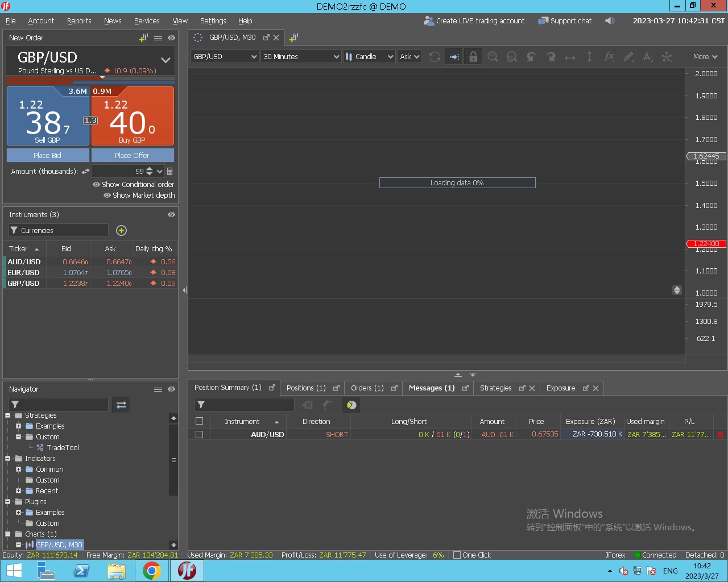Toggle New Order panel eye visibility icon
Image resolution: width=728 pixels, height=582 pixels.
click(x=171, y=38)
